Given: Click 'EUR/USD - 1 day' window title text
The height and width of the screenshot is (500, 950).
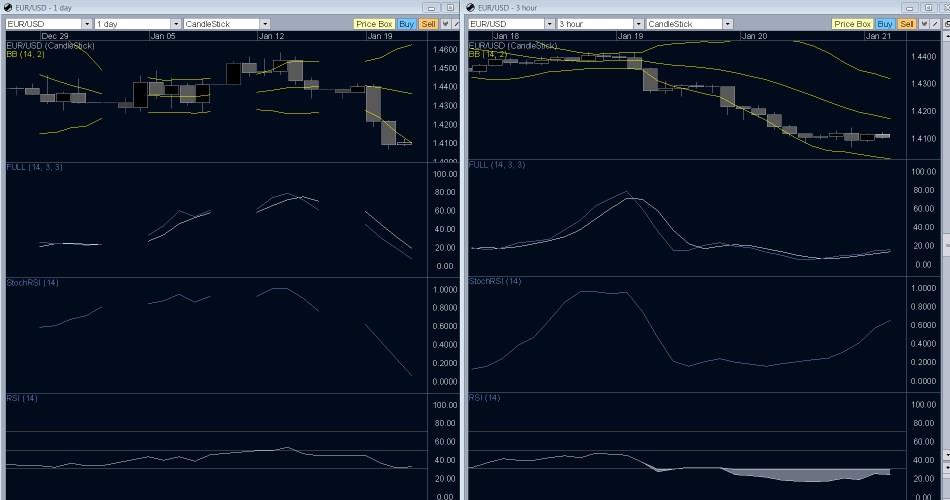Looking at the screenshot, I should [43, 8].
